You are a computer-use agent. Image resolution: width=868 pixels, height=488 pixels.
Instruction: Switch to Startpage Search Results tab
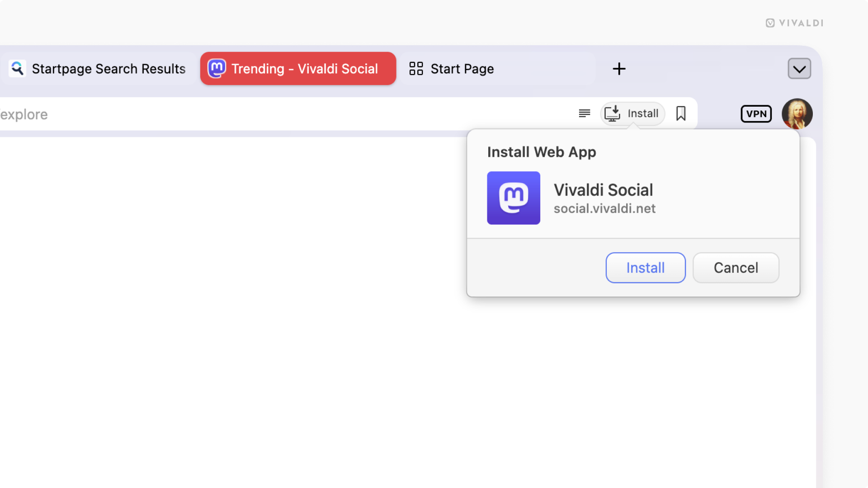(x=99, y=69)
